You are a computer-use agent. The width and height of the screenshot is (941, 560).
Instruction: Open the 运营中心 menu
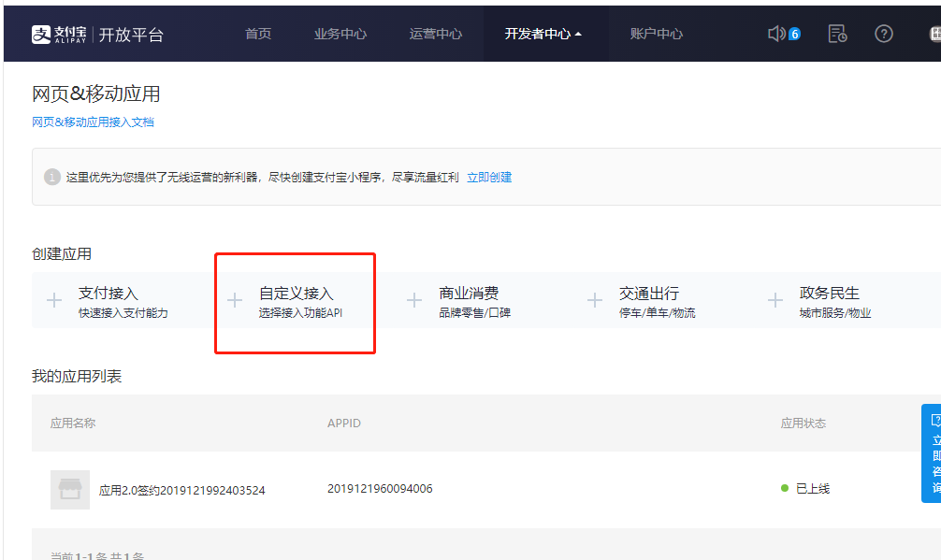coord(436,34)
